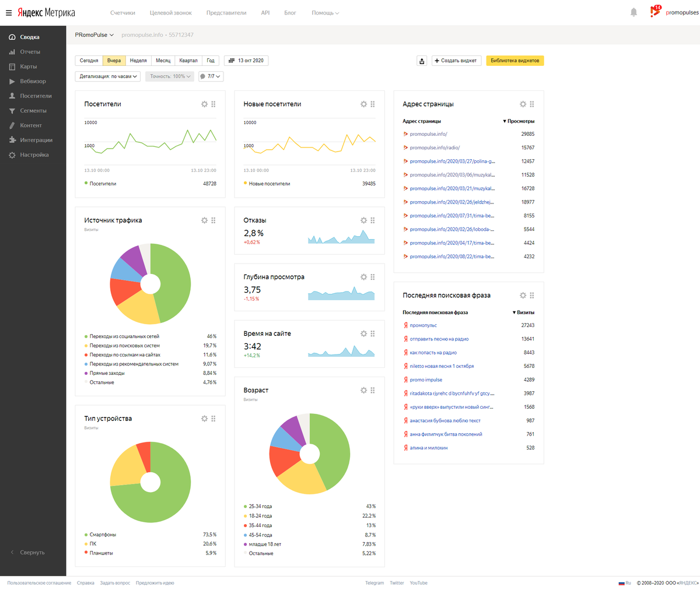Open settings gear of Адрес страницы widget
This screenshot has width=700, height=590.
click(x=523, y=104)
